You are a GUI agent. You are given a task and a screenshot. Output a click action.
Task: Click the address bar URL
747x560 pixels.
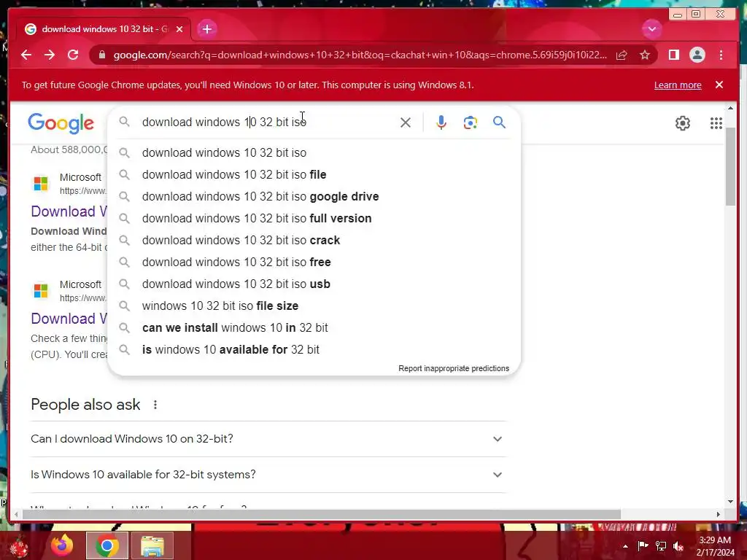360,55
